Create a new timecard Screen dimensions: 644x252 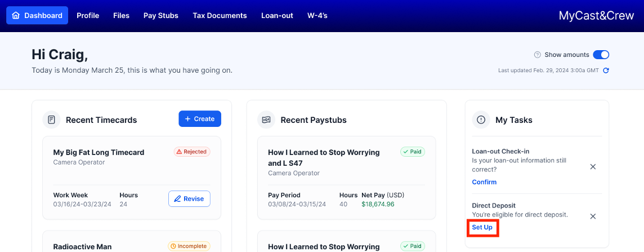click(x=200, y=119)
